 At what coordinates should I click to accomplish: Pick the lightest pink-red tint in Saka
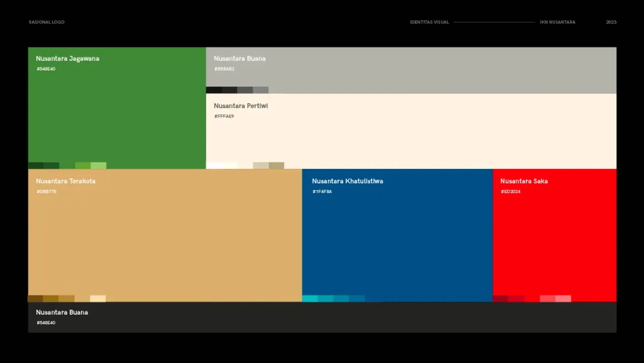point(563,299)
